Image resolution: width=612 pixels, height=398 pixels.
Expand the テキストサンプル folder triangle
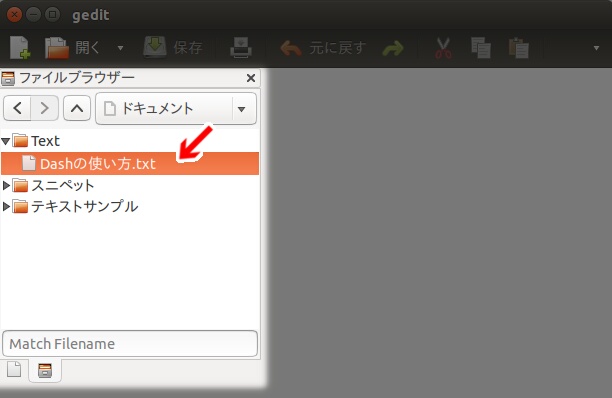(6, 206)
